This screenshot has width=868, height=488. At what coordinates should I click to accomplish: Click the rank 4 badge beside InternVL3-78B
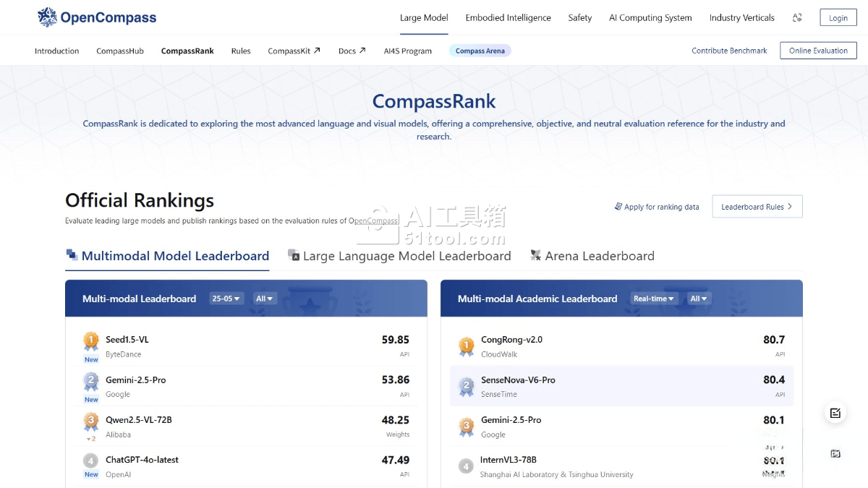(467, 466)
